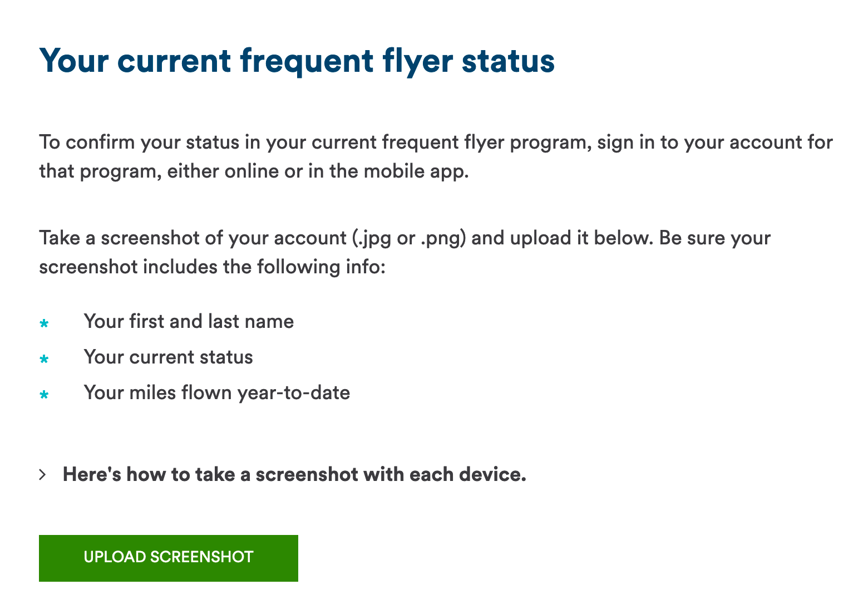Image resolution: width=868 pixels, height=609 pixels.
Task: Click the "Your current frequent flyer status" heading
Action: coord(297,61)
